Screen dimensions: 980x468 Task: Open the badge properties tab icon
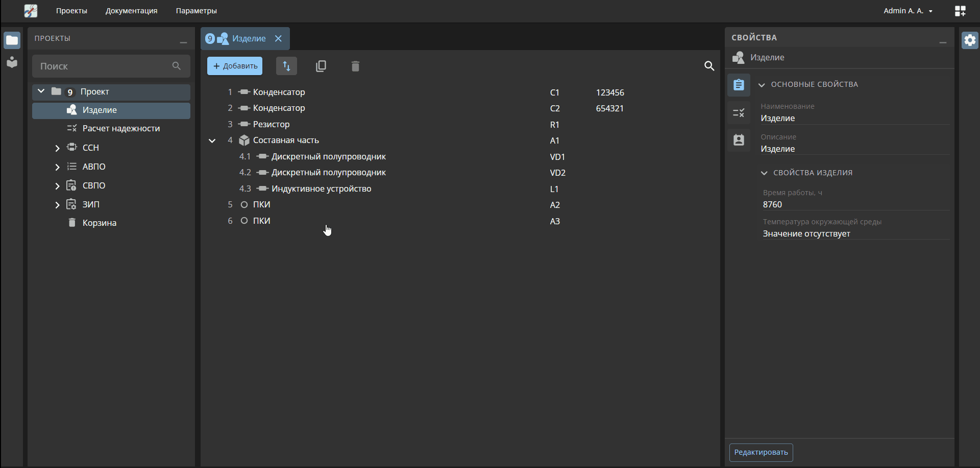(x=739, y=140)
